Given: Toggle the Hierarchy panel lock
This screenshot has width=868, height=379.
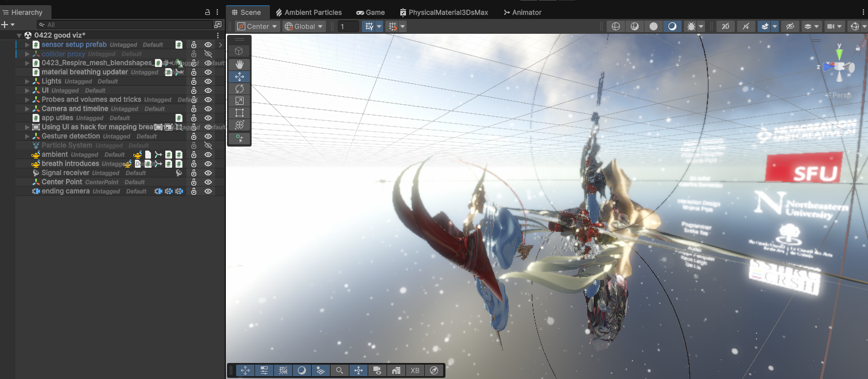Looking at the screenshot, I should pos(208,12).
